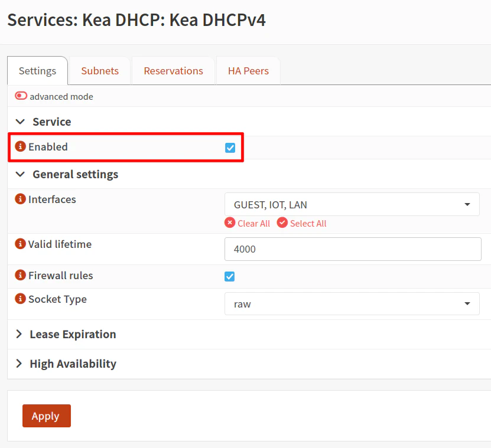Click the red X Clear All icon
Screen dimensions: 491x448
tap(230, 223)
